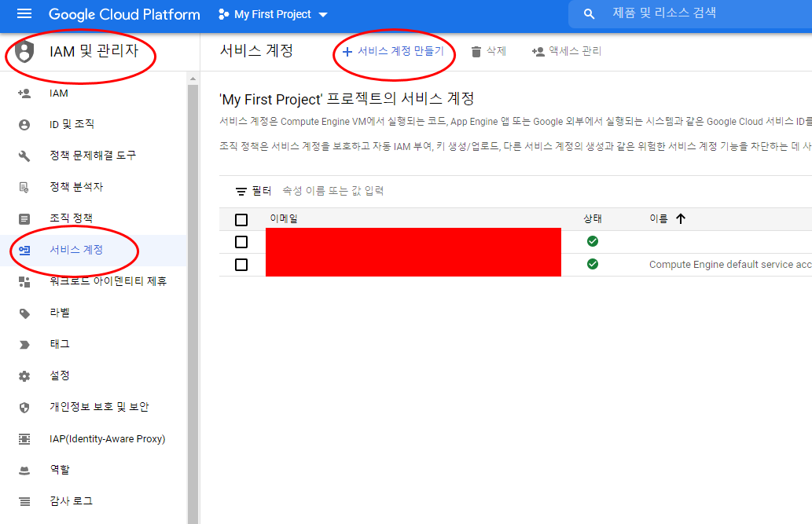The width and height of the screenshot is (812, 524).
Task: Click Compute Engine default service account name
Action: point(730,265)
